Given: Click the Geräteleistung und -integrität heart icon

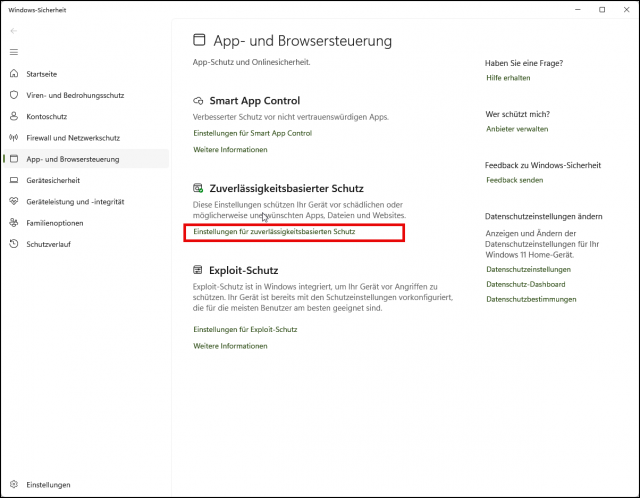Looking at the screenshot, I should click(x=14, y=201).
